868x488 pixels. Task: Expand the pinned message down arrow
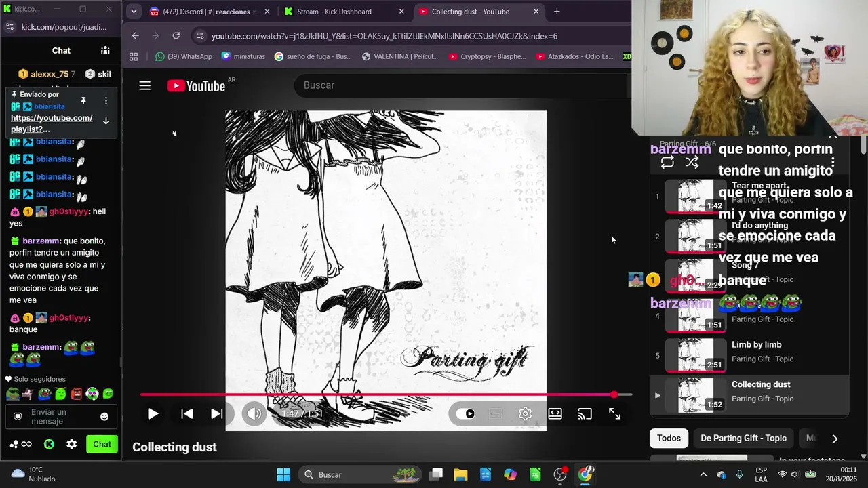(106, 121)
